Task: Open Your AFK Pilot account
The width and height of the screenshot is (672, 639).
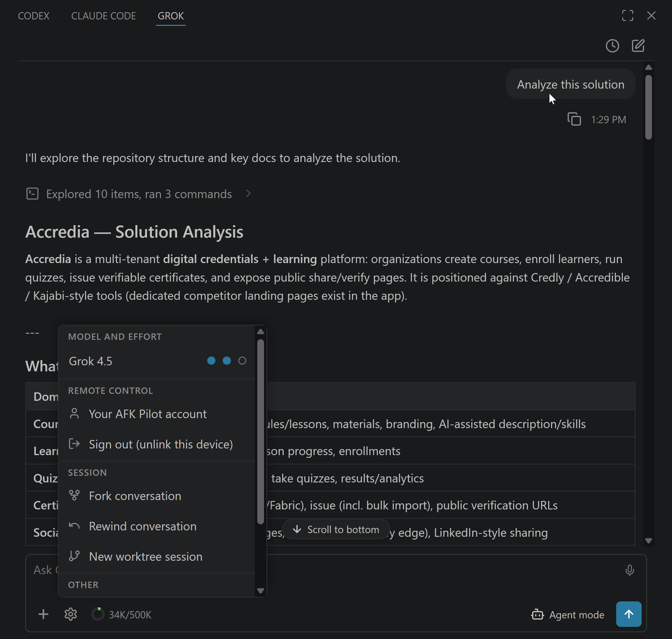Action: (x=157, y=414)
